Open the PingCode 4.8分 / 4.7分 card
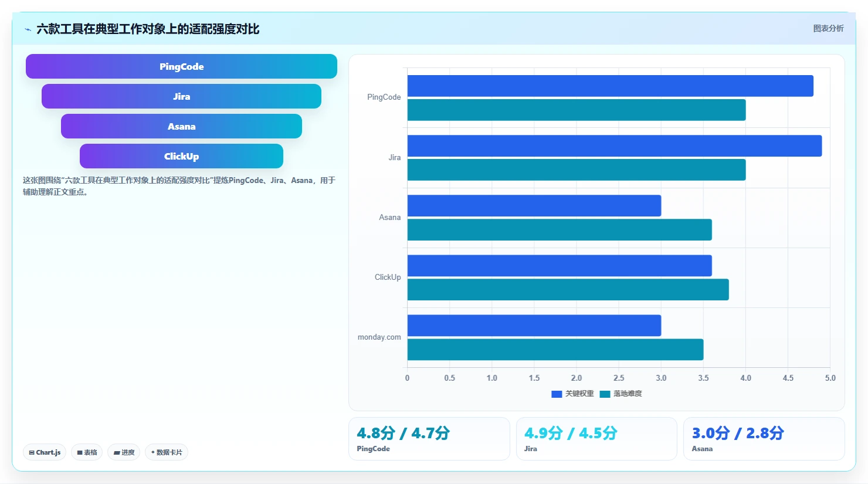This screenshot has width=868, height=484. (429, 439)
